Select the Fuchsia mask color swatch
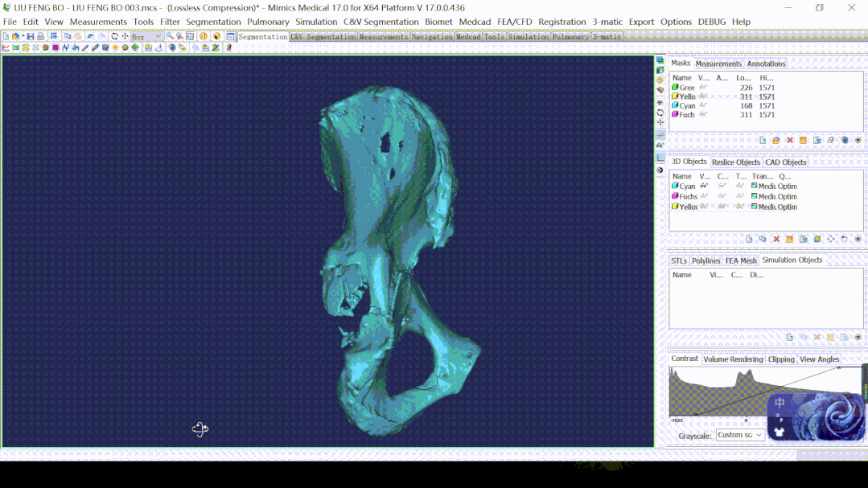 click(675, 115)
